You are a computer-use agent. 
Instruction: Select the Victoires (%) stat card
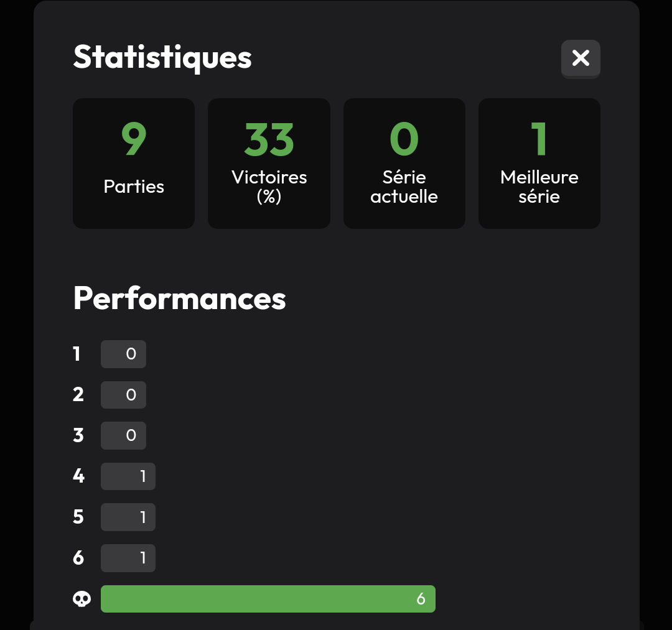(269, 163)
